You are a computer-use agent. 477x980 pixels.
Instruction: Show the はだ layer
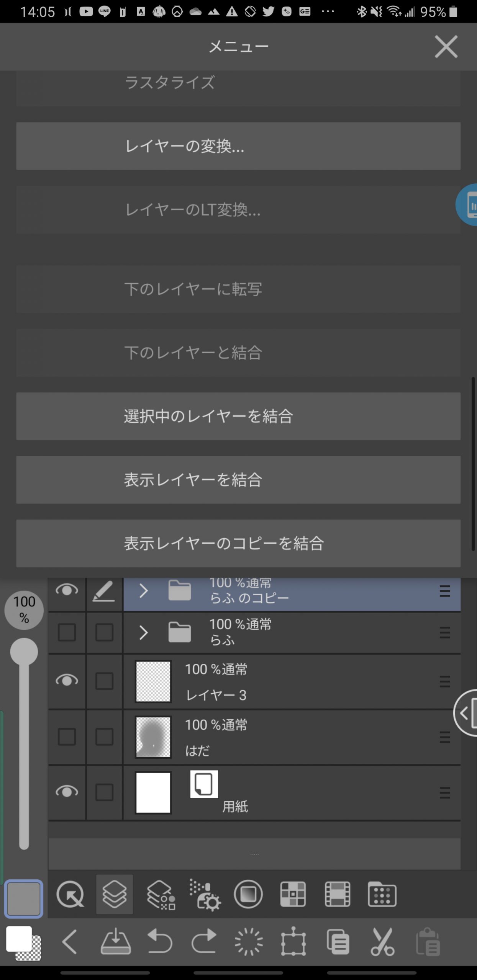(67, 737)
